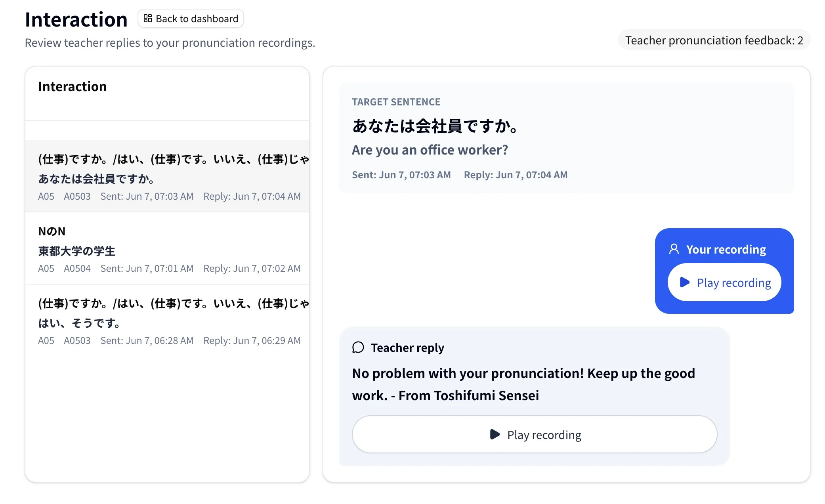The height and width of the screenshot is (504, 825).
Task: Open the 東都大学の学生 interaction entry
Action: [167, 248]
